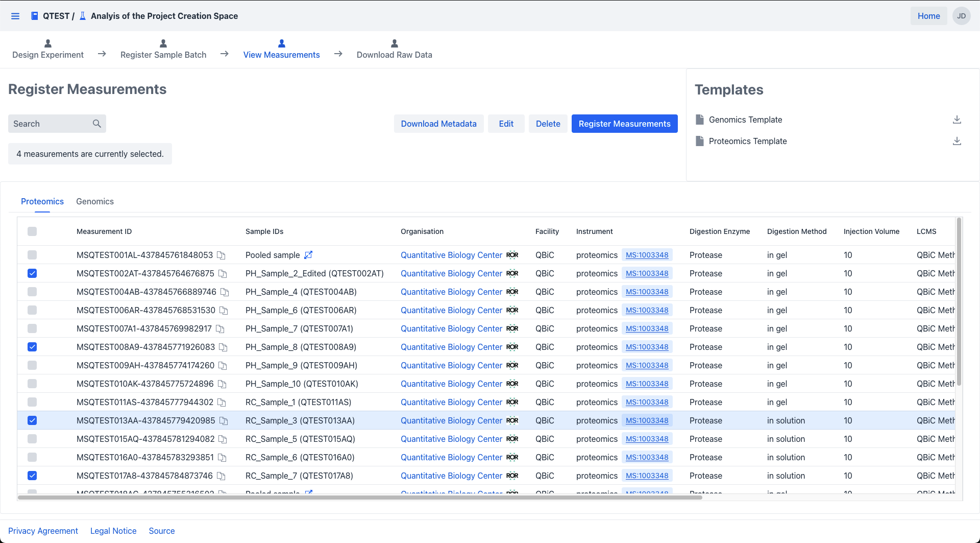Copy measurement ID MSQTEST013AA-437845779420985

(x=224, y=421)
